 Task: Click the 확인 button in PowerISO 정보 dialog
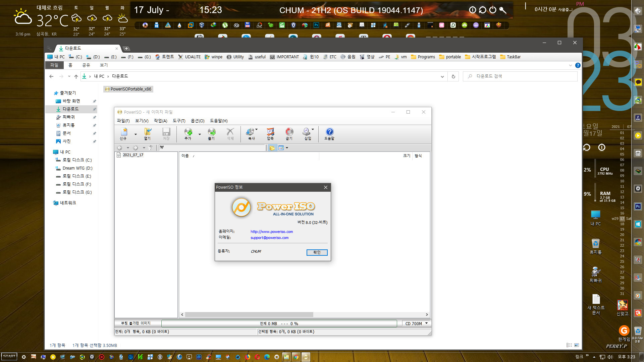tap(317, 252)
